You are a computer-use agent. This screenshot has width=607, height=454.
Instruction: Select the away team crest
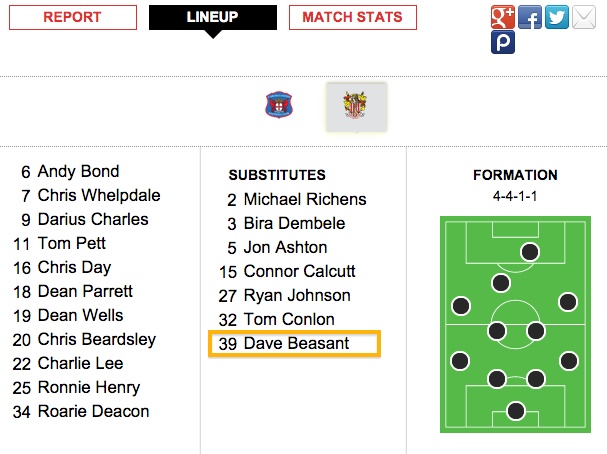pyautogui.click(x=356, y=106)
